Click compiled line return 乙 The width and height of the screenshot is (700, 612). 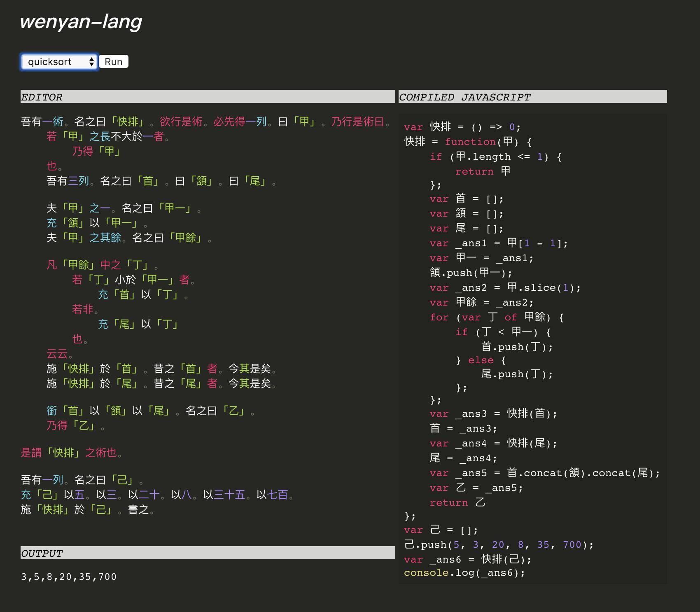(x=457, y=503)
